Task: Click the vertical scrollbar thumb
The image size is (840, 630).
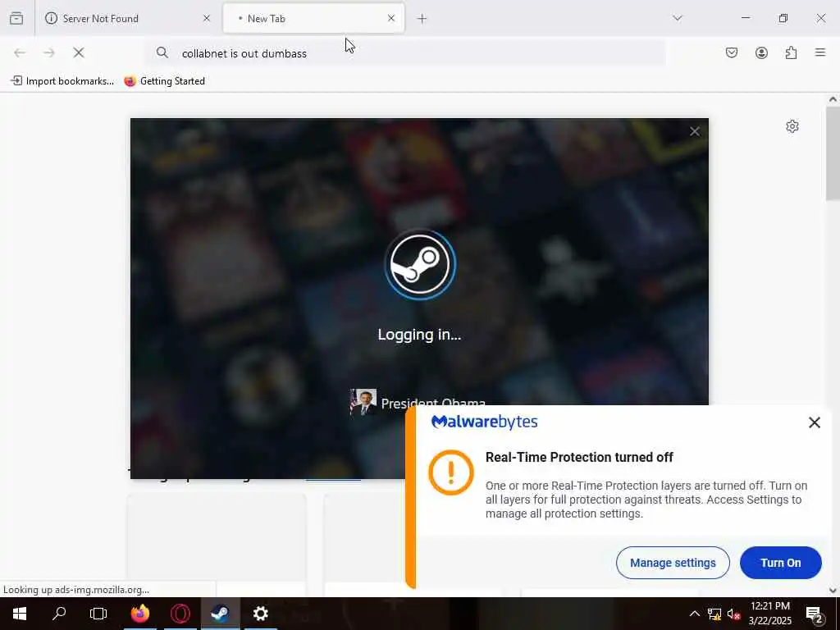Action: pyautogui.click(x=833, y=153)
